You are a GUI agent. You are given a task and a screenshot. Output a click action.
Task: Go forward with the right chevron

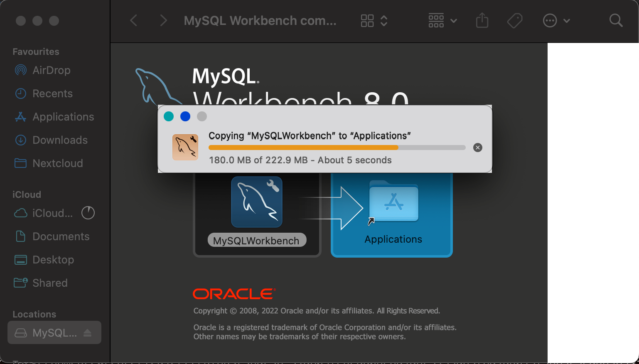[163, 20]
